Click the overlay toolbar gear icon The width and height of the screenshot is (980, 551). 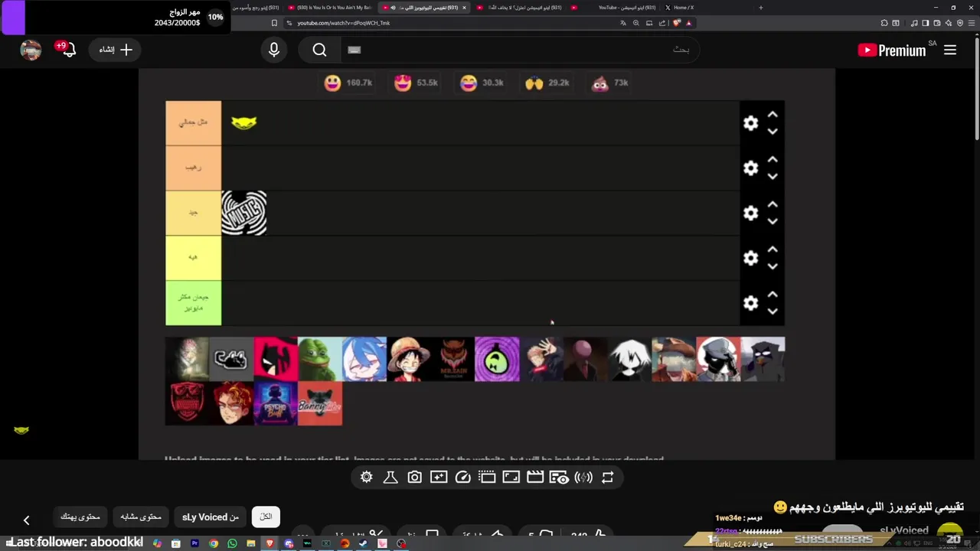click(367, 478)
